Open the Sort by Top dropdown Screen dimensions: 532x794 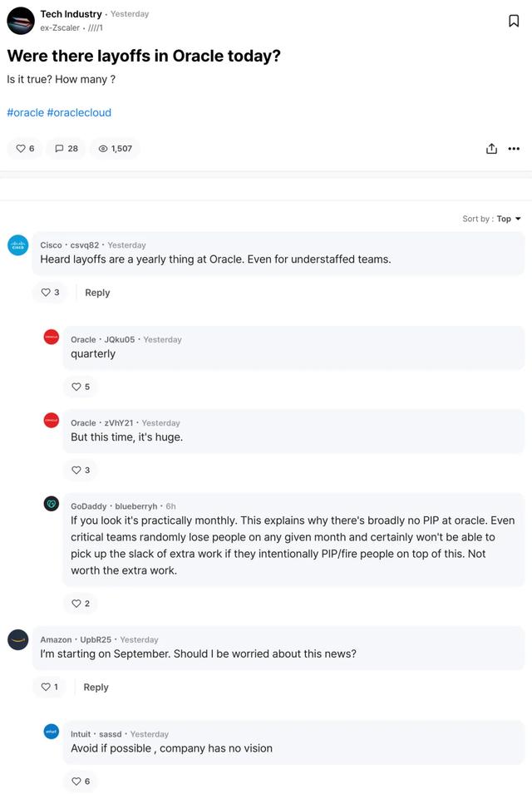coord(491,219)
